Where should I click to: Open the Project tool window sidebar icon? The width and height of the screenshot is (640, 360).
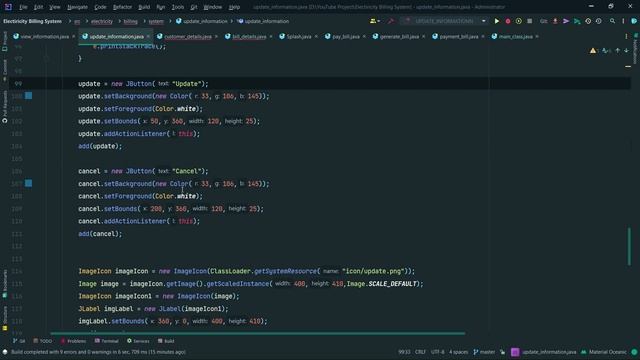(4, 41)
